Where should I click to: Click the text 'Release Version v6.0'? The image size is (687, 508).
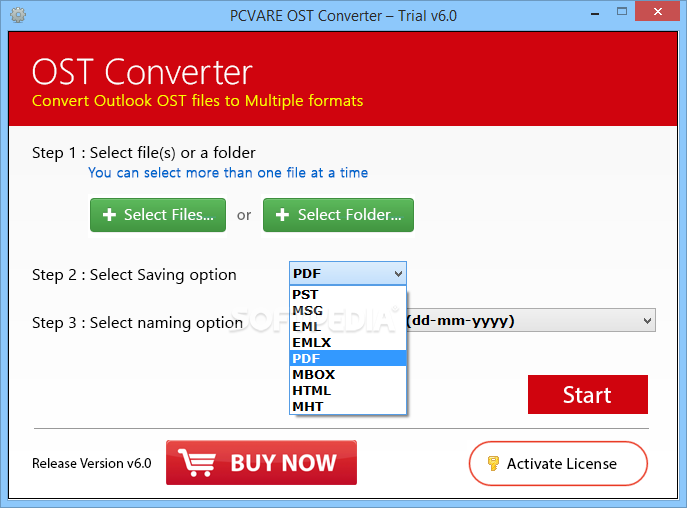point(92,463)
